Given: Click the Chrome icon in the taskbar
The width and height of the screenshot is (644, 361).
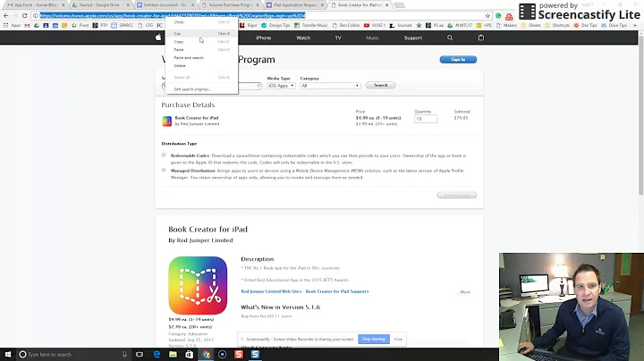Looking at the screenshot, I should (x=206, y=354).
